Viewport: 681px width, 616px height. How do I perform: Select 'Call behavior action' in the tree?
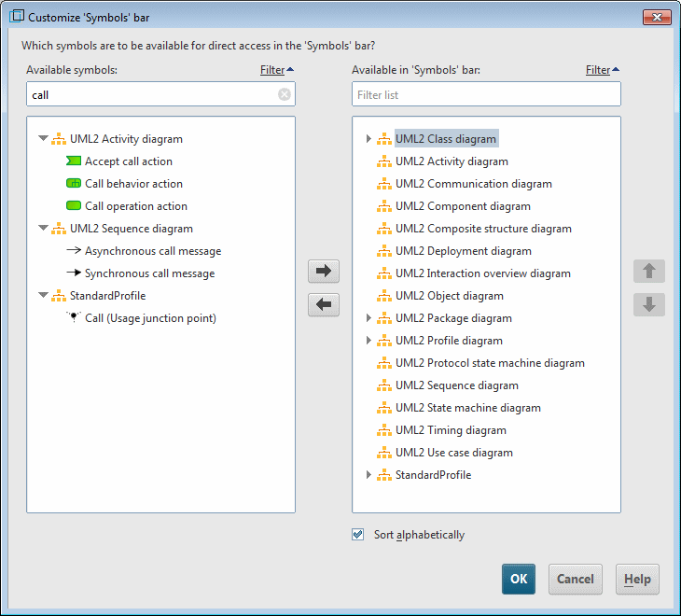(x=133, y=183)
